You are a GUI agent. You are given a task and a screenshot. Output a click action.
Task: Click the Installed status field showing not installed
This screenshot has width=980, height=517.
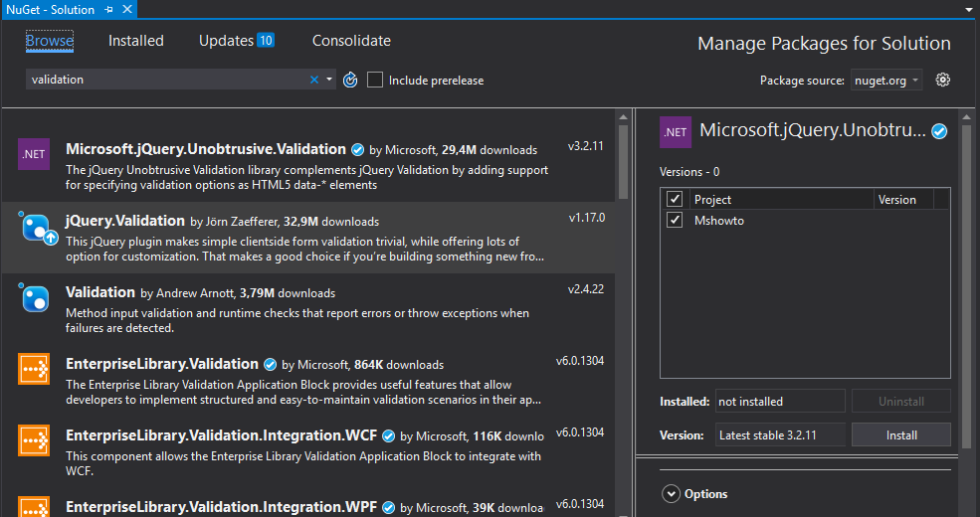[x=780, y=401]
